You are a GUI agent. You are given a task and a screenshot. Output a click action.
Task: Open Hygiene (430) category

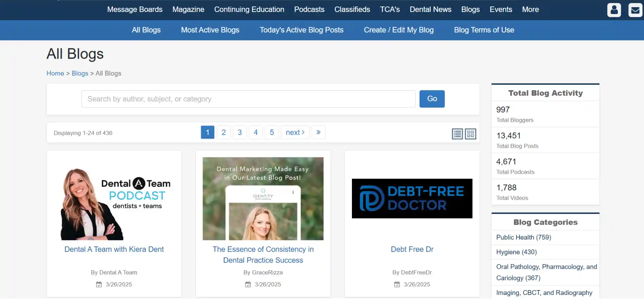tap(516, 252)
